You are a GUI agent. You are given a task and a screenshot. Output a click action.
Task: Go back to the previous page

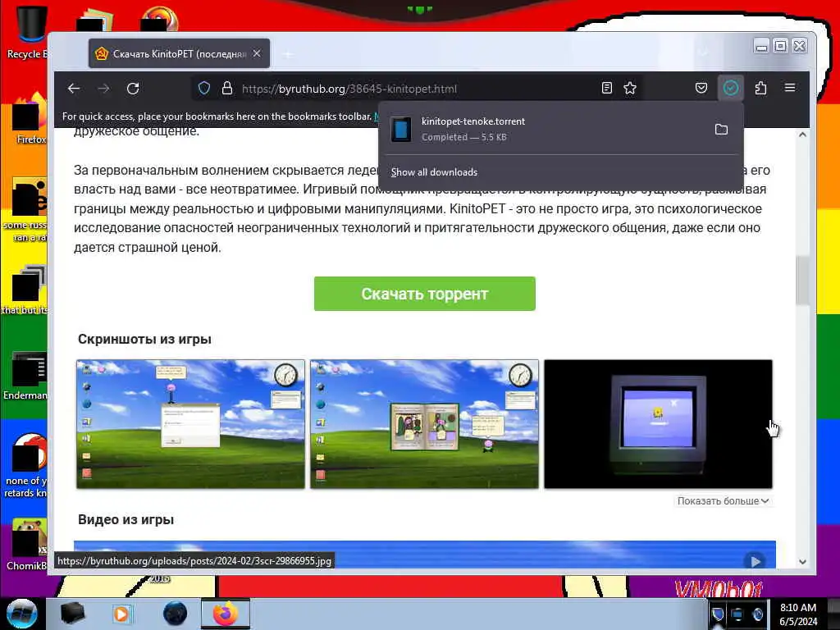[x=74, y=89]
